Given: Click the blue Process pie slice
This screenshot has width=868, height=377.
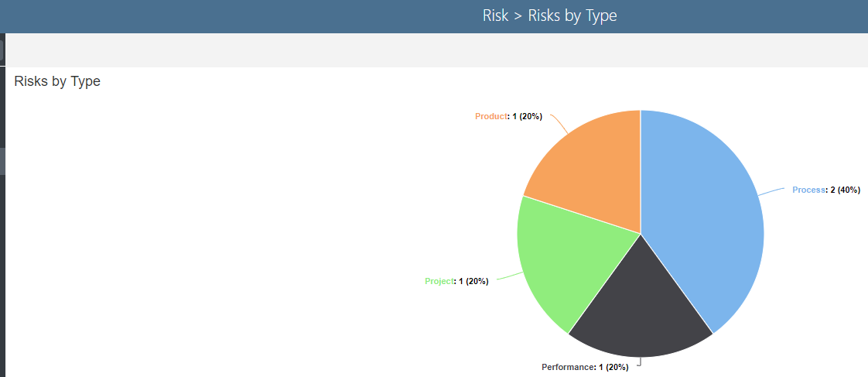Looking at the screenshot, I should 704,217.
